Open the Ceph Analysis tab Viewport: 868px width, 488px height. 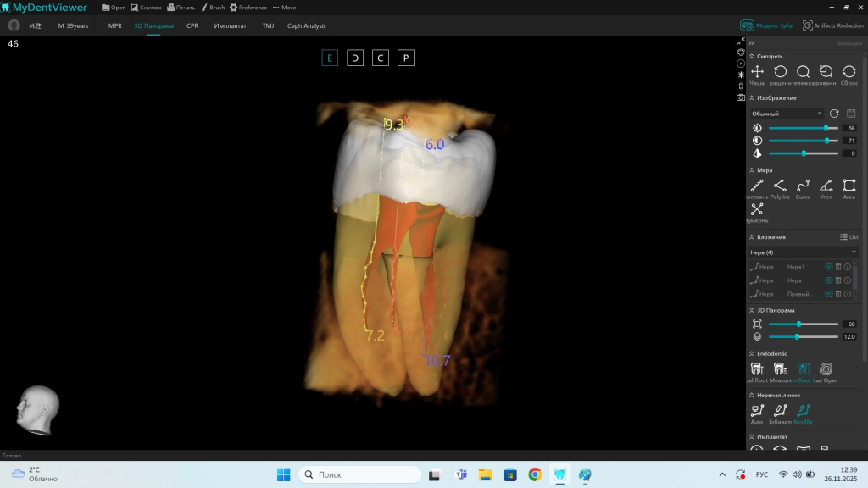tap(306, 25)
